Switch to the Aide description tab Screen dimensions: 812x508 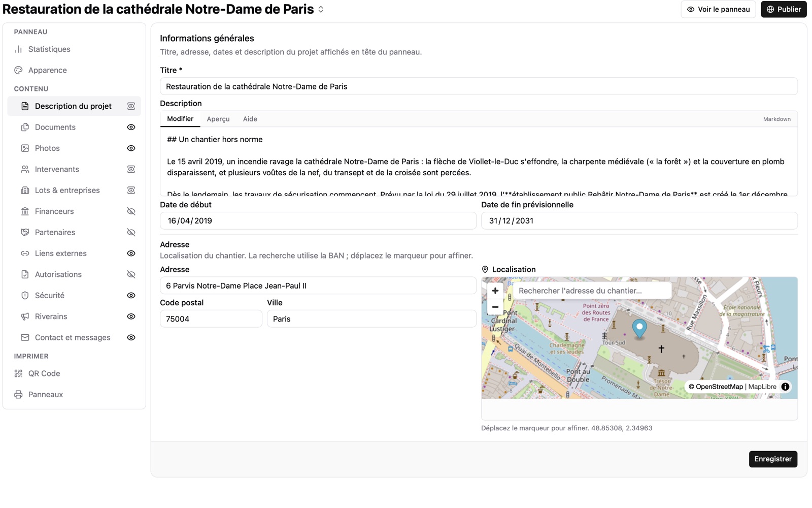(250, 119)
